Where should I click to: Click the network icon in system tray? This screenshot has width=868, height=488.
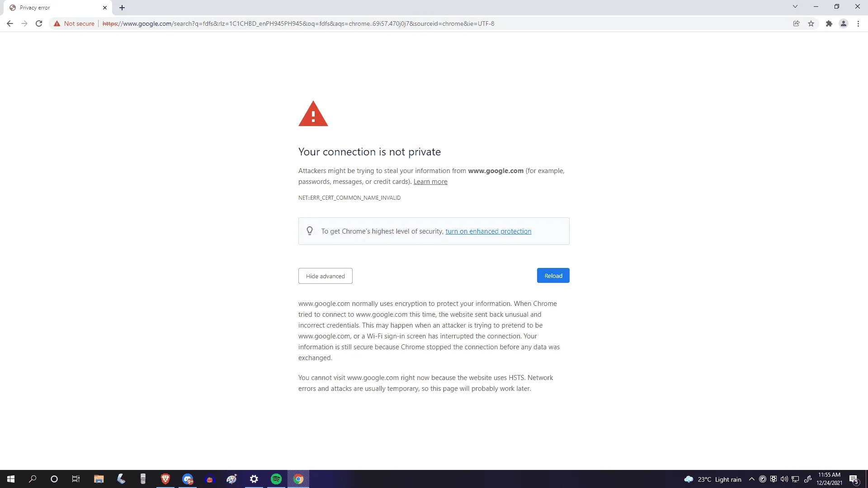795,479
